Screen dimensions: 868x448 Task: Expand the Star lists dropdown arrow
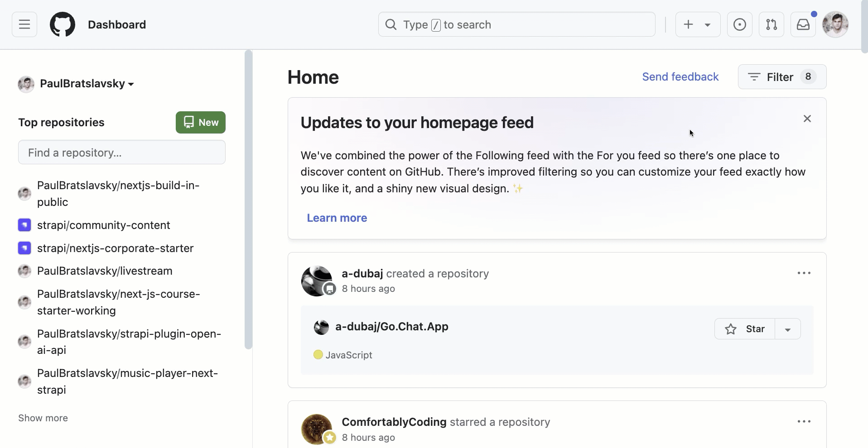tap(788, 329)
